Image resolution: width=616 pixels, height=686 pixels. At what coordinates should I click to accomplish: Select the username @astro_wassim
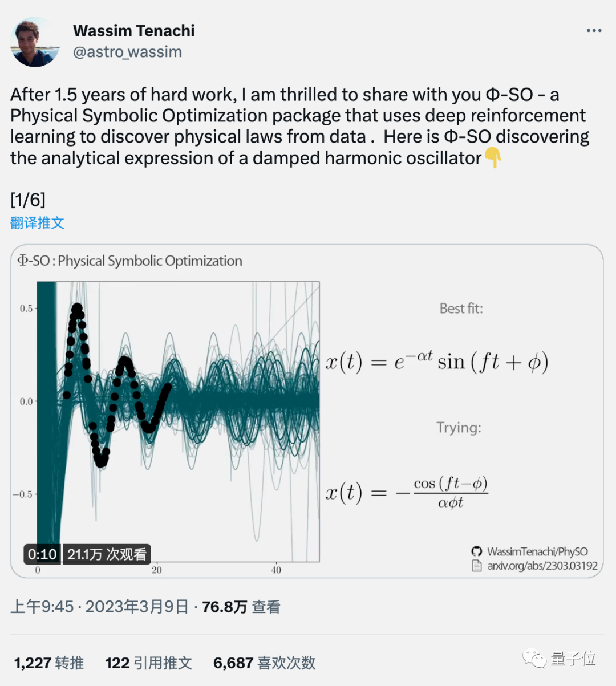click(127, 51)
